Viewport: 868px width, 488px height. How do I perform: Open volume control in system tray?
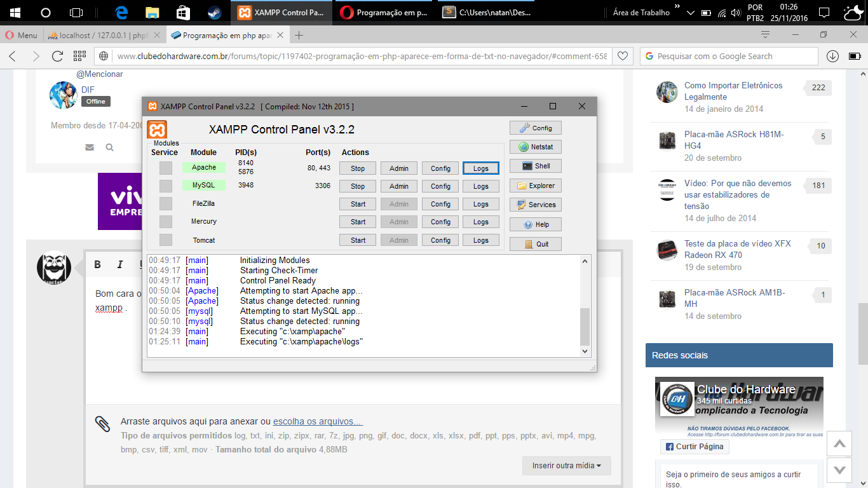736,12
